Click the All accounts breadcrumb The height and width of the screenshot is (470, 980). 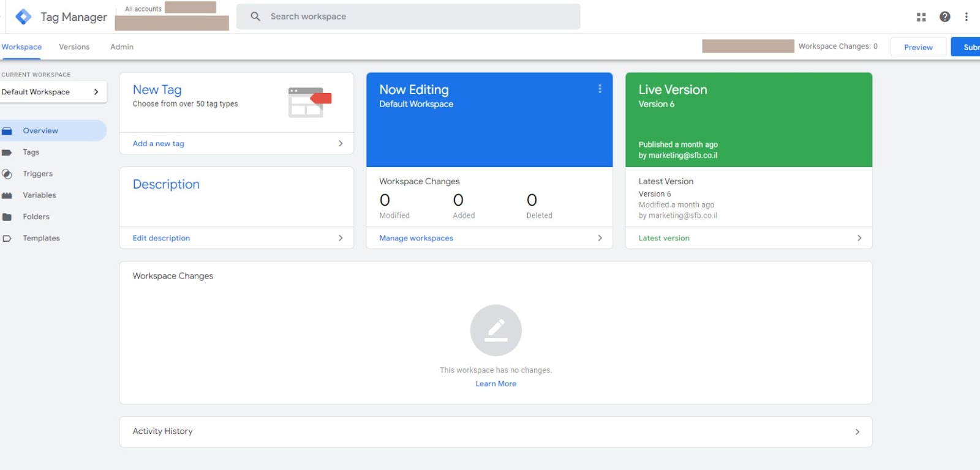click(143, 9)
